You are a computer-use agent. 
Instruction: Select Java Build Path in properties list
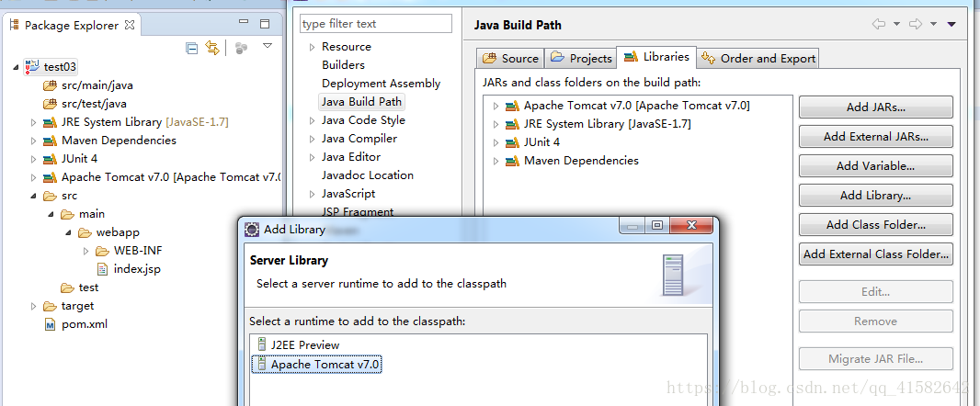361,102
